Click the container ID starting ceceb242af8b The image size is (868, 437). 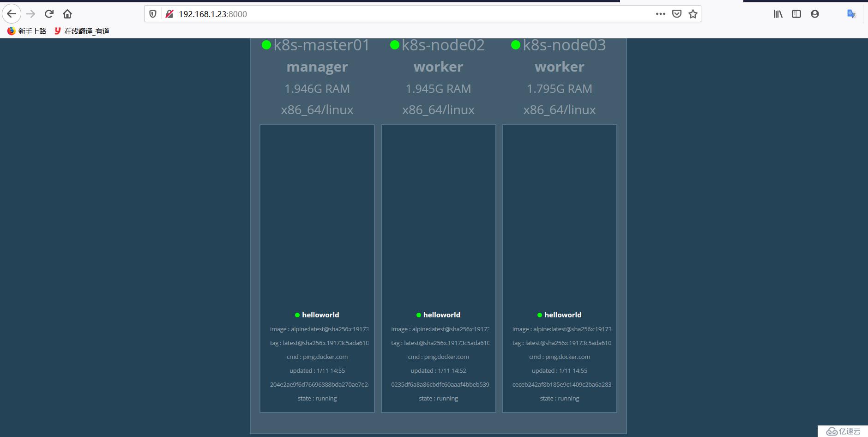click(x=561, y=384)
